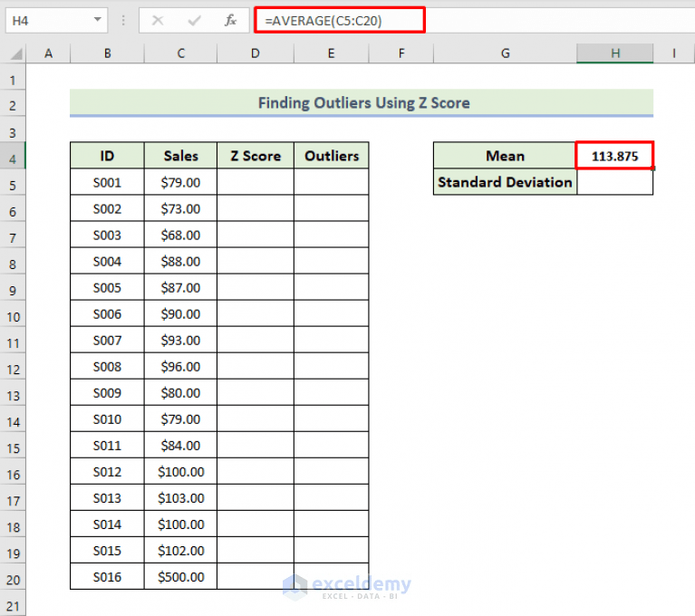Screen dimensions: 695x616
Task: Select the sales value $84.00
Action: (x=181, y=445)
